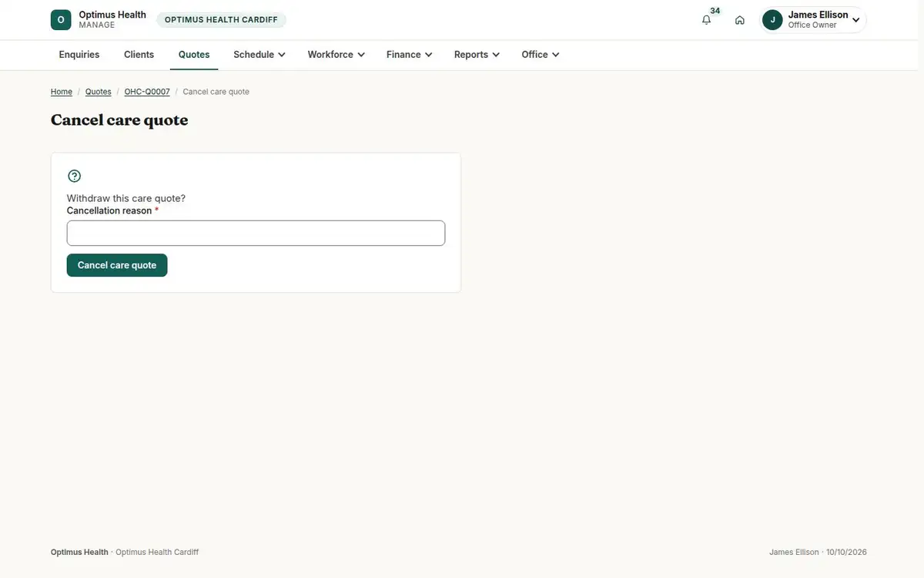Screen dimensions: 924x578
Task: Click the Optimus Health logo square
Action: pyautogui.click(x=61, y=20)
